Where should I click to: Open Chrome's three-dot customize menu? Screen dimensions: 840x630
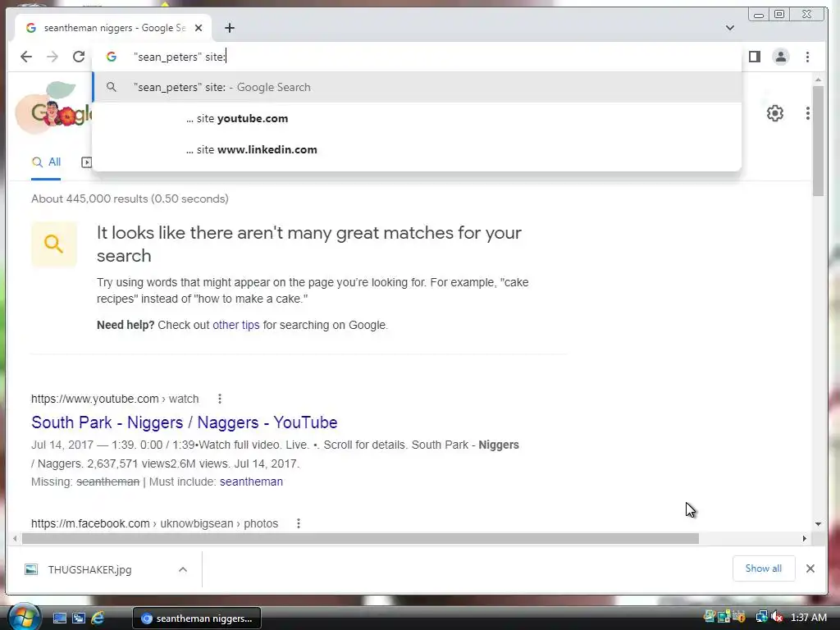click(x=807, y=57)
